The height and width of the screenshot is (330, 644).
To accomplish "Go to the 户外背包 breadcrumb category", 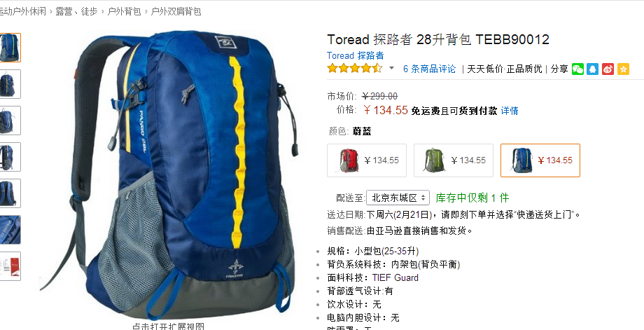I will (x=124, y=11).
